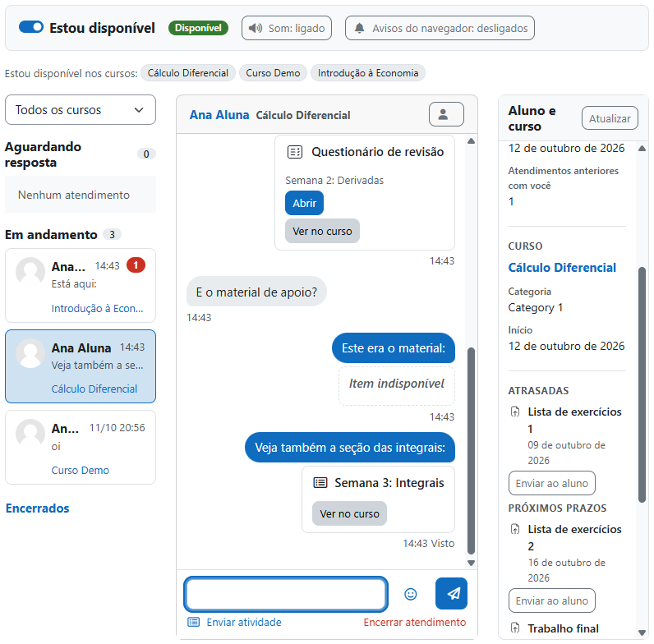
Task: Click the Introdução à Economia course chip
Action: click(x=368, y=73)
